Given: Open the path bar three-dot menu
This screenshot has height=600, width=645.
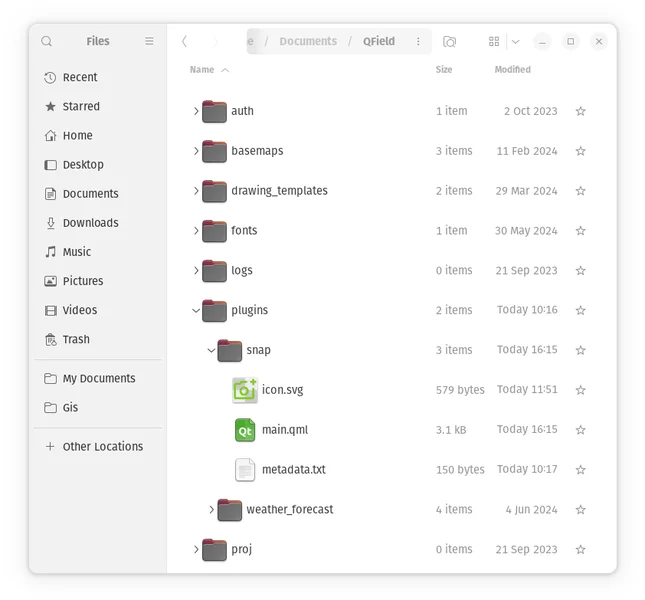Looking at the screenshot, I should click(418, 41).
